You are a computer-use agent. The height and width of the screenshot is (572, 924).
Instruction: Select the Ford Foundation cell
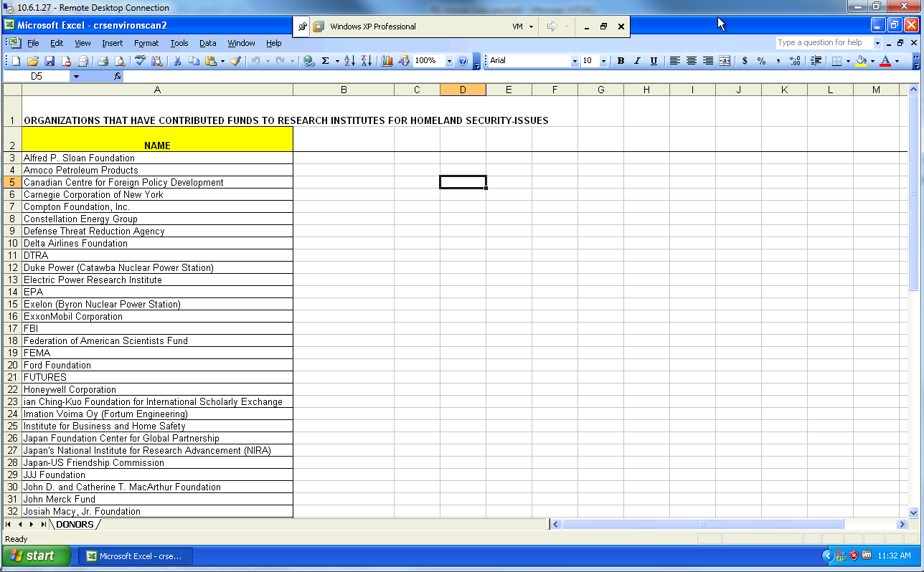(157, 365)
